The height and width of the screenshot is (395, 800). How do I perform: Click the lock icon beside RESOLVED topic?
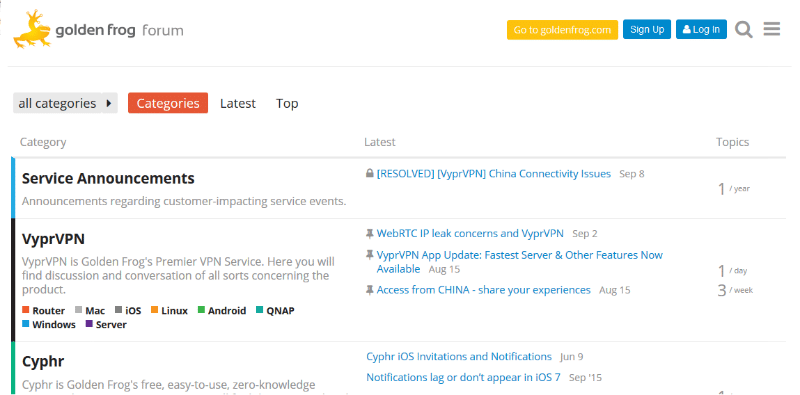369,174
